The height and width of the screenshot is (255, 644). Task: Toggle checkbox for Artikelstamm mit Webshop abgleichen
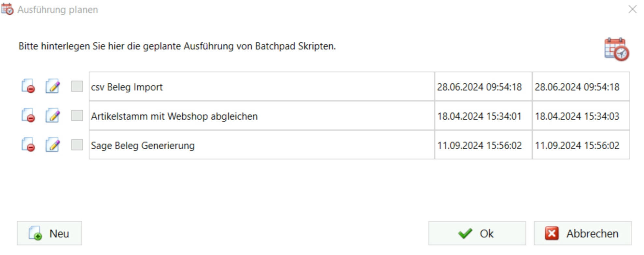77,115
